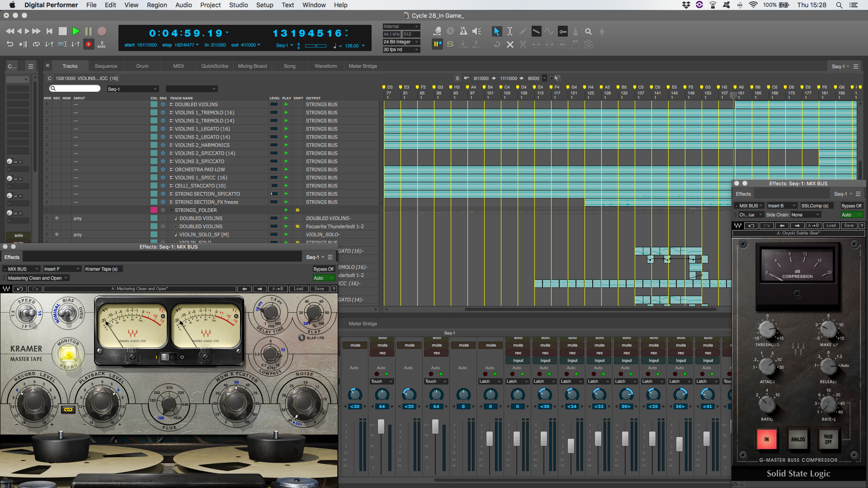Viewport: 868px width, 488px height.
Task: Choose the Zoom magnifier tool
Action: [588, 31]
